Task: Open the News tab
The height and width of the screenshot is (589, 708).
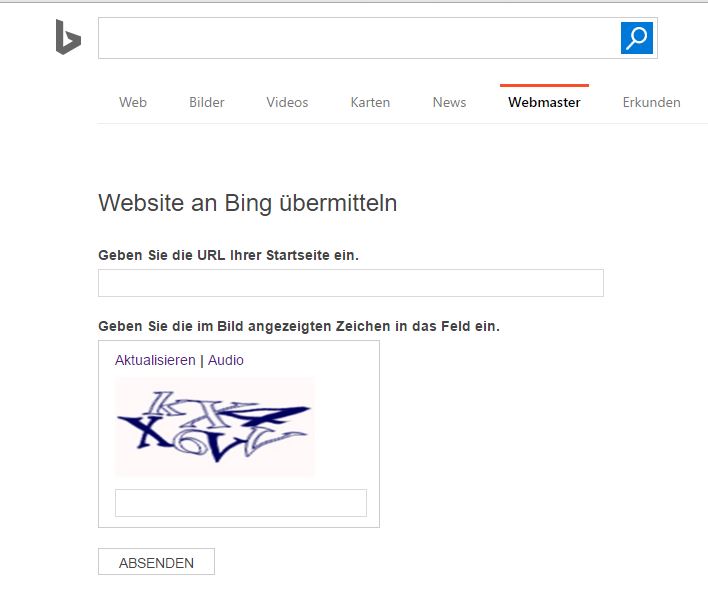Action: 449,102
